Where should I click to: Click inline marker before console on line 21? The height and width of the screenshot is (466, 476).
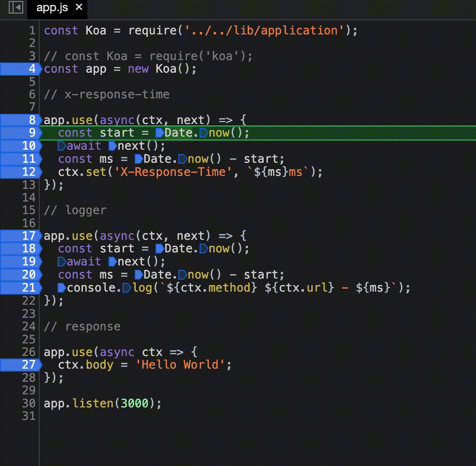coord(62,288)
